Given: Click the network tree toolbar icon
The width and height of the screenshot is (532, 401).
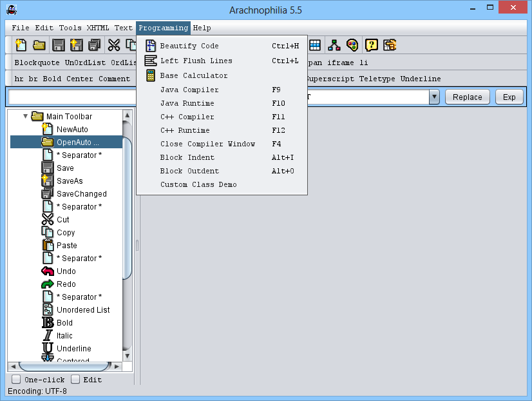Looking at the screenshot, I should [x=334, y=45].
